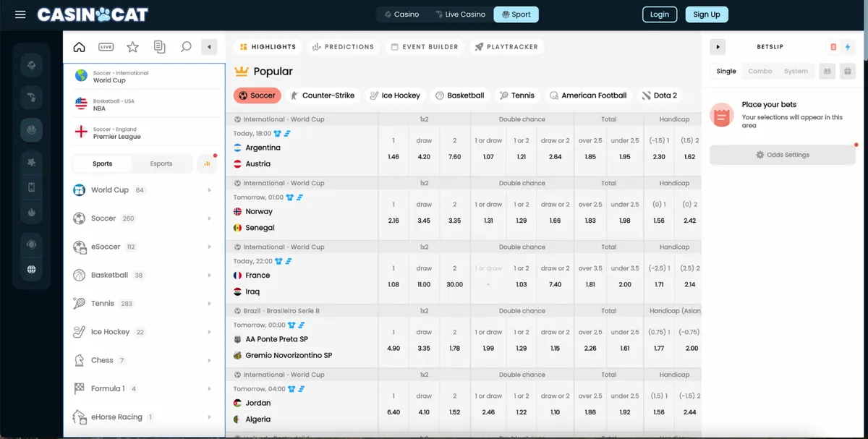This screenshot has height=439, width=868.
Task: Select the Sport tab in header
Action: [516, 14]
